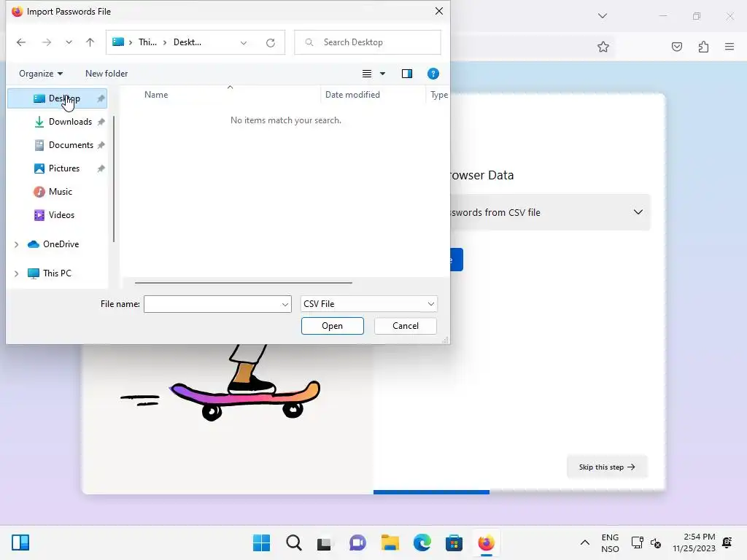Open file dialog help icon
This screenshot has height=560, width=747.
click(433, 74)
